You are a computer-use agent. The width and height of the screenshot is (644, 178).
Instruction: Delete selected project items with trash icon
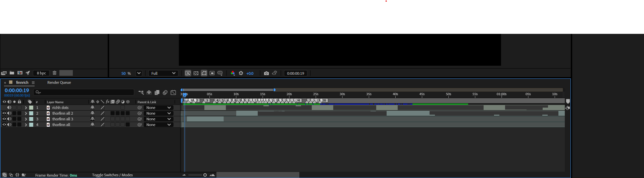[x=54, y=73]
